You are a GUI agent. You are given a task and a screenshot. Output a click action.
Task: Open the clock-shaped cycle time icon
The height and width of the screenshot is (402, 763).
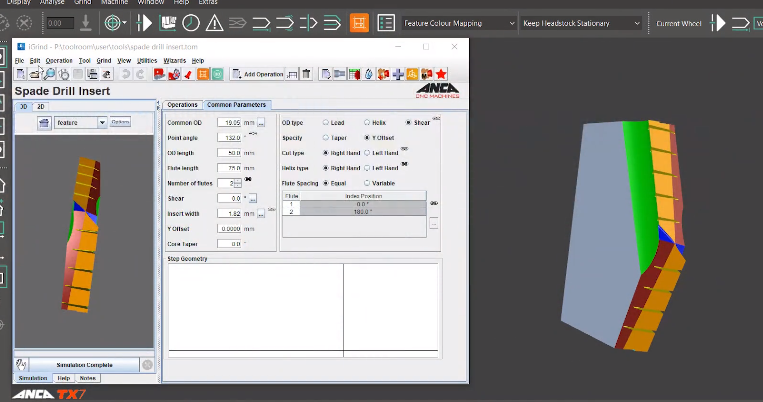[x=191, y=23]
